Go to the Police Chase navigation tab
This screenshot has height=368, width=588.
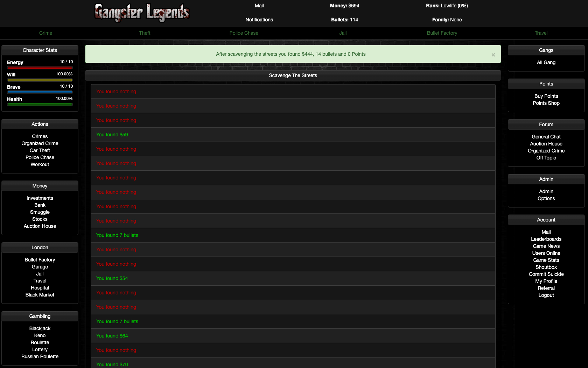pos(244,33)
